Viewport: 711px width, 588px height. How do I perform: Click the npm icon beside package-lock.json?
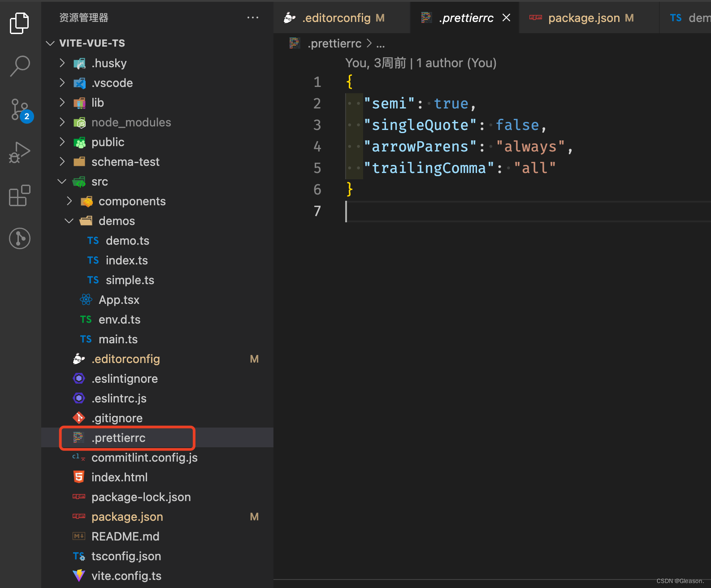(79, 497)
